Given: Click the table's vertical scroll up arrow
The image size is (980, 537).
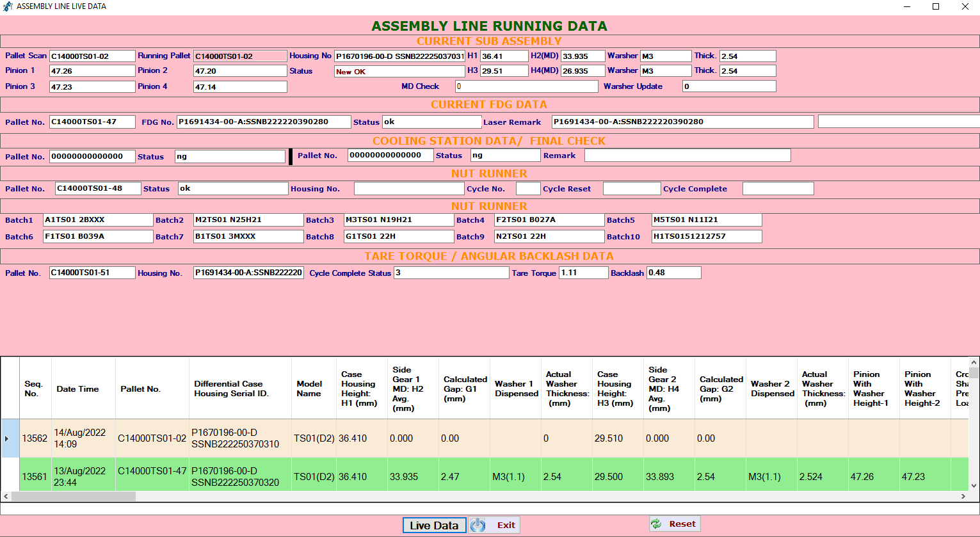Looking at the screenshot, I should (974, 362).
